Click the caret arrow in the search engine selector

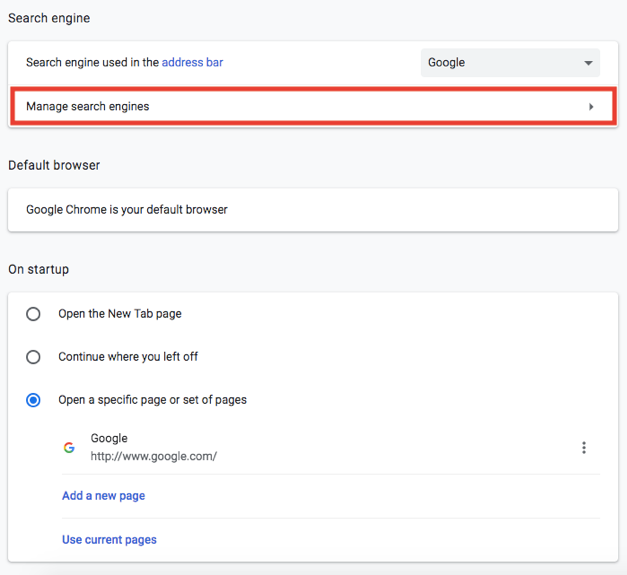coord(588,63)
